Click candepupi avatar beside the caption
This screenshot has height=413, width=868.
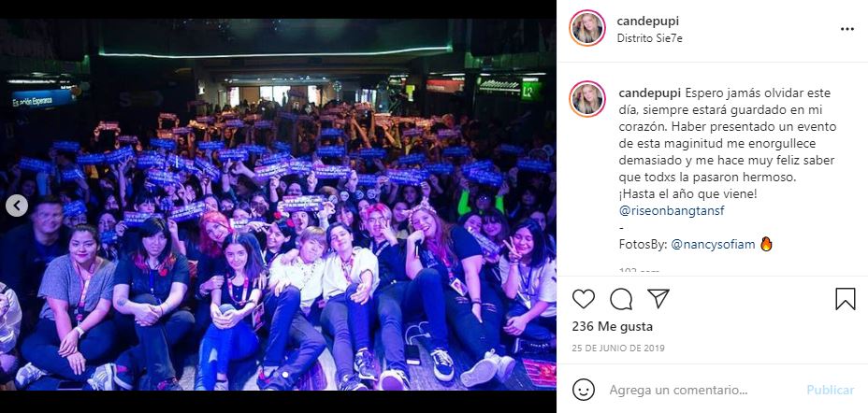coord(587,99)
